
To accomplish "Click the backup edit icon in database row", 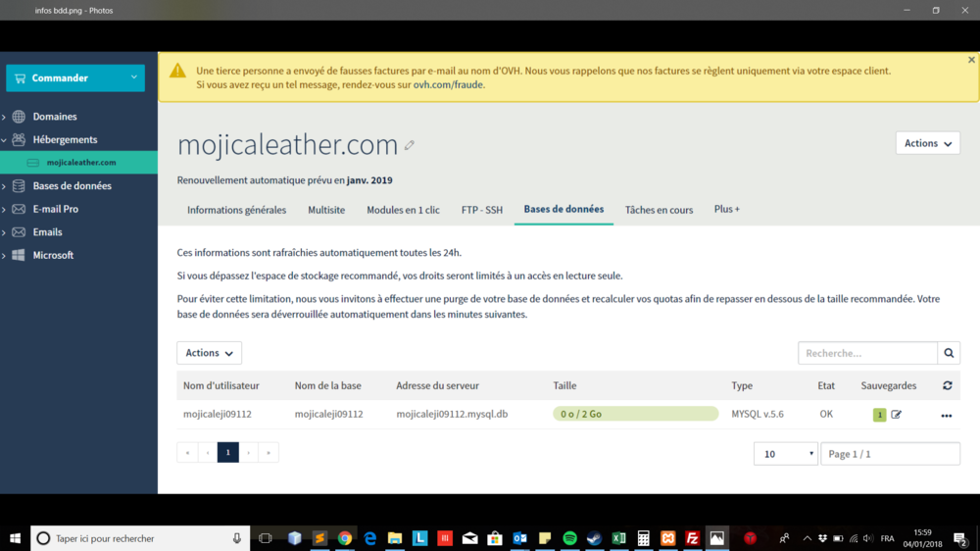I will click(x=897, y=415).
